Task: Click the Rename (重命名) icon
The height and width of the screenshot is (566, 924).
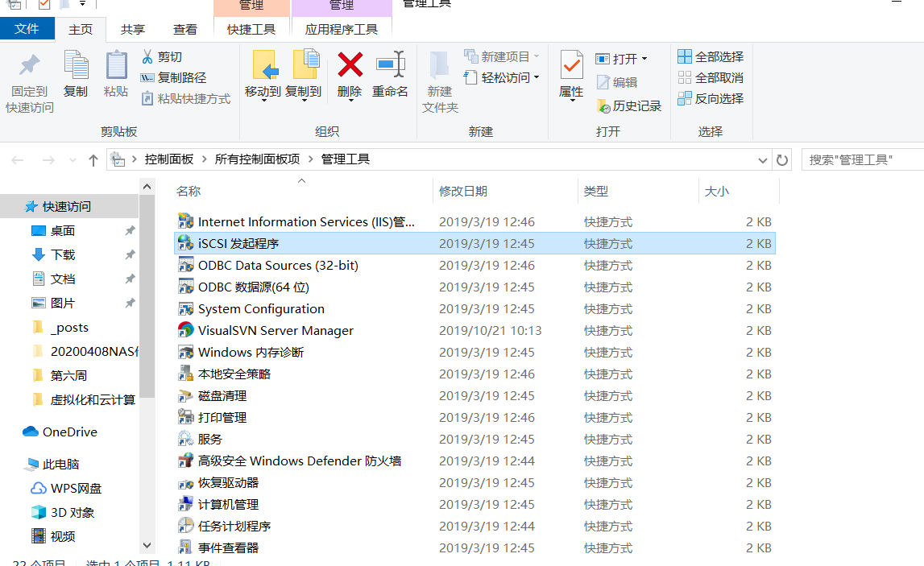Action: (390, 64)
